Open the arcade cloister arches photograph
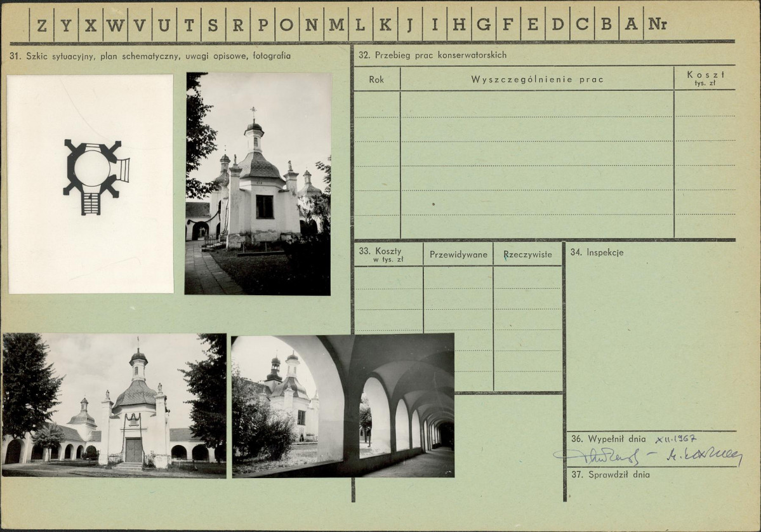Viewport: 761px width, 532px height. click(343, 405)
